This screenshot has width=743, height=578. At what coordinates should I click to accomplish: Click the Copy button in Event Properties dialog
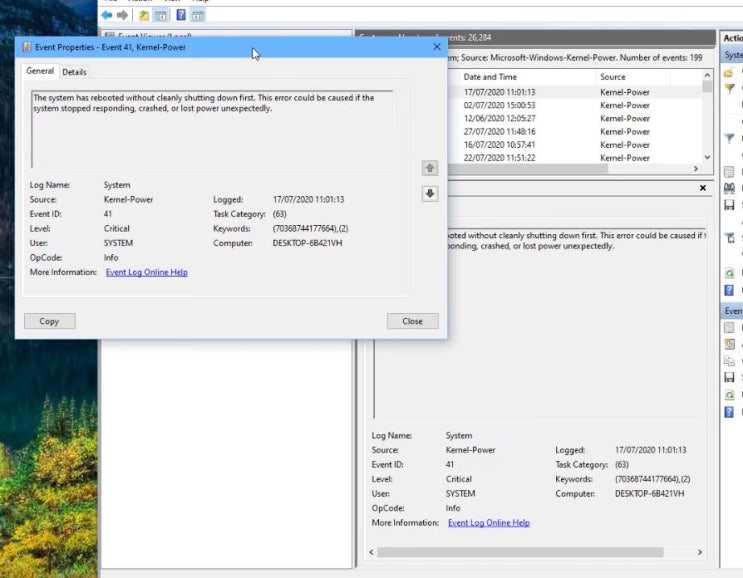coord(50,321)
